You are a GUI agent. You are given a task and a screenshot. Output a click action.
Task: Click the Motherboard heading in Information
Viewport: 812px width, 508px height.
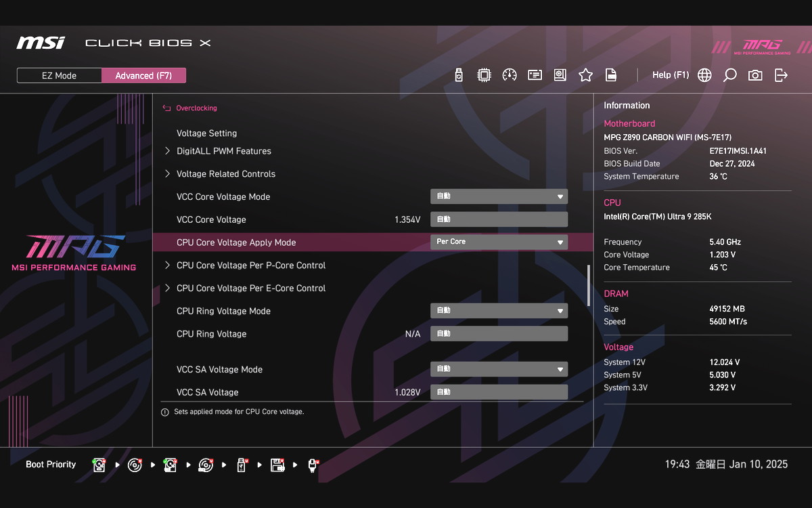pyautogui.click(x=629, y=124)
